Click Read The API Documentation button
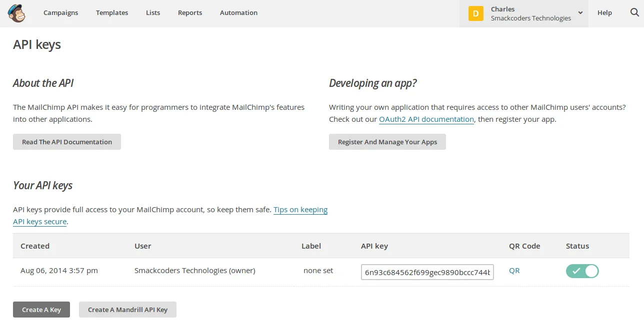This screenshot has height=328, width=644. click(x=67, y=142)
